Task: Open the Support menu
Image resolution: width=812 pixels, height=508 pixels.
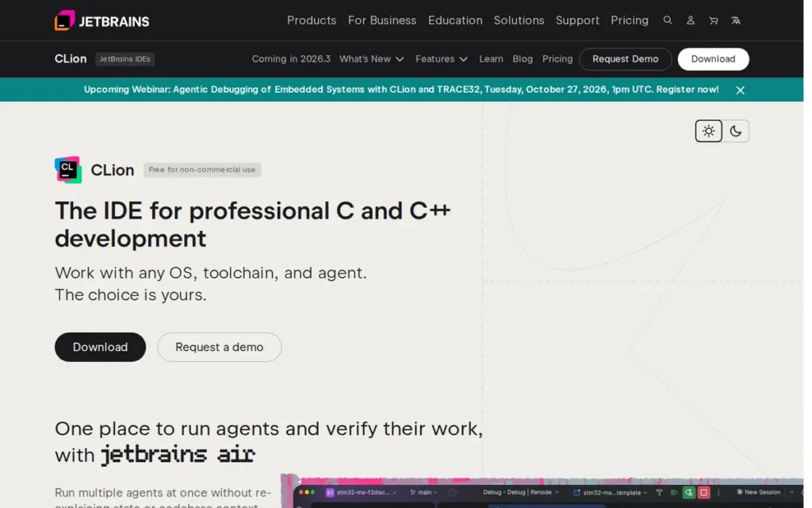Action: (577, 20)
